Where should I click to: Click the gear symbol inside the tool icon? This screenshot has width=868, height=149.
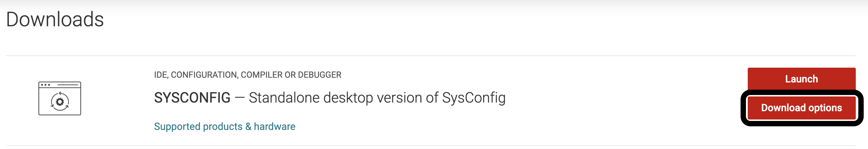tap(60, 102)
